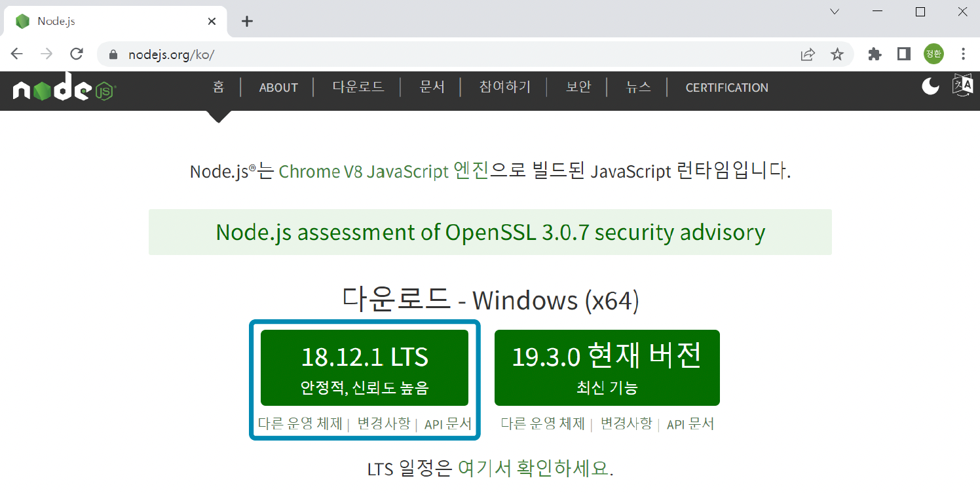Open the 보안 menu item

tap(578, 87)
